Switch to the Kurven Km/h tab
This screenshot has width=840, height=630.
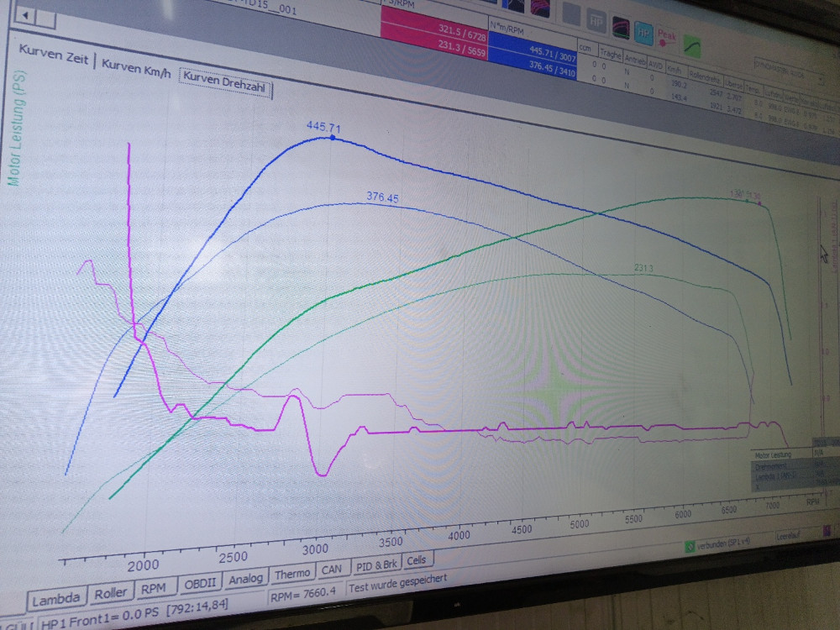tap(135, 68)
